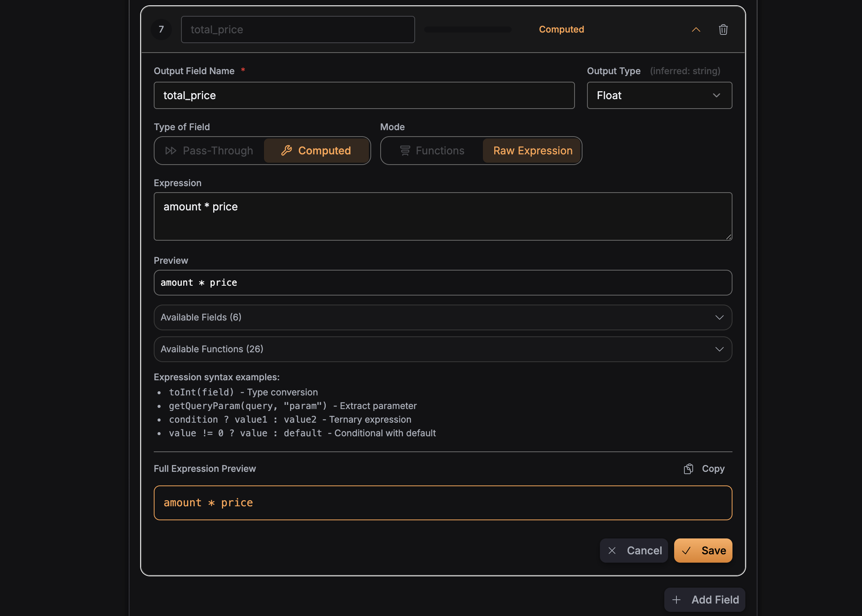Click into the Expression text area
The width and height of the screenshot is (862, 616).
coord(443,216)
